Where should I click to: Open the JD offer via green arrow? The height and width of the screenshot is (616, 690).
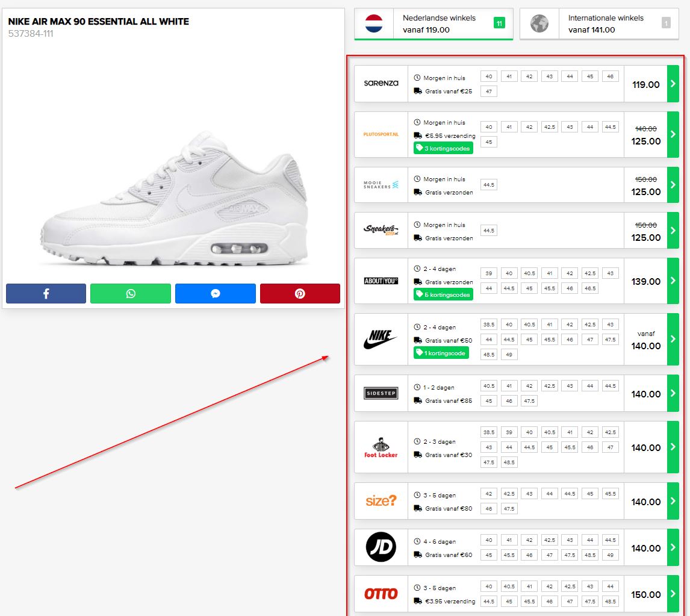click(x=673, y=547)
